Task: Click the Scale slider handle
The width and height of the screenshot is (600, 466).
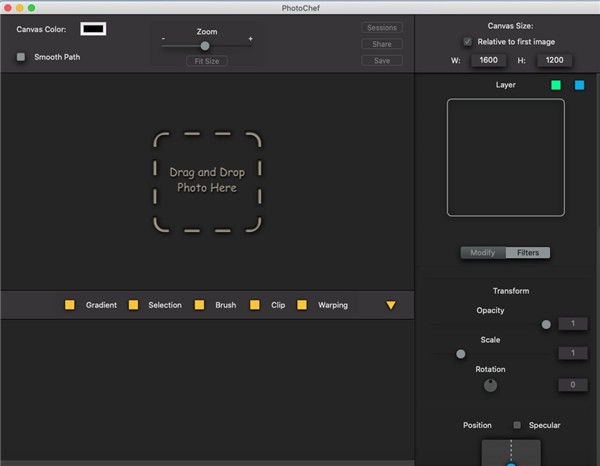Action: pos(461,354)
